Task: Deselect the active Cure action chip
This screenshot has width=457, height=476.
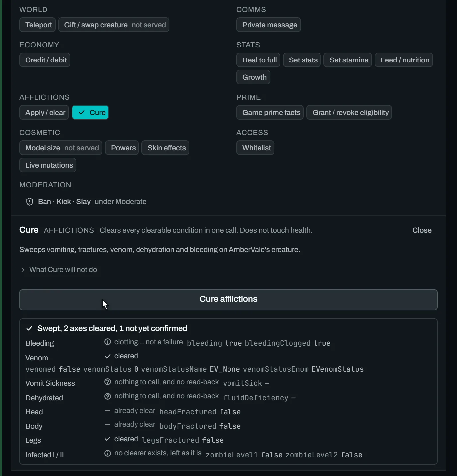Action: pos(90,112)
